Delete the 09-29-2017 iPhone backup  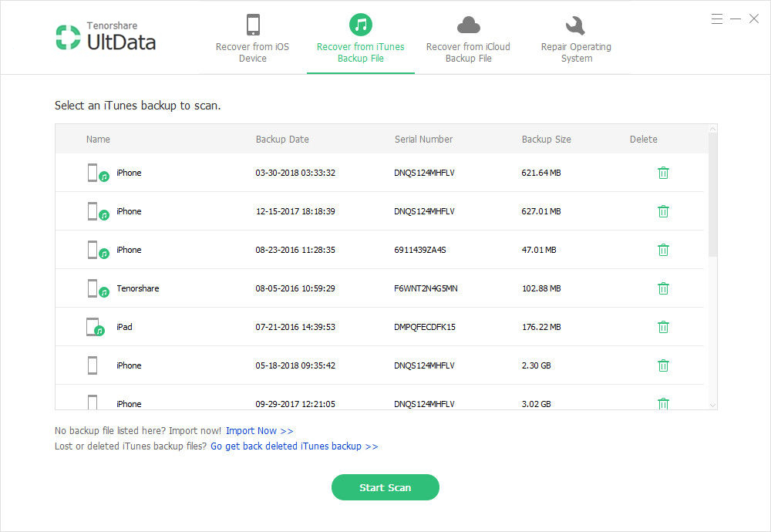tap(663, 404)
